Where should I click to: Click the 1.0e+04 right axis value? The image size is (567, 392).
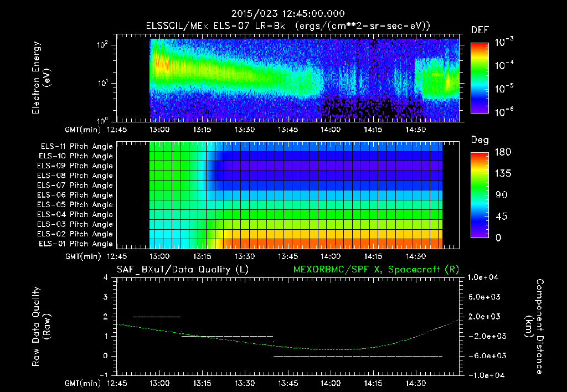(x=483, y=278)
